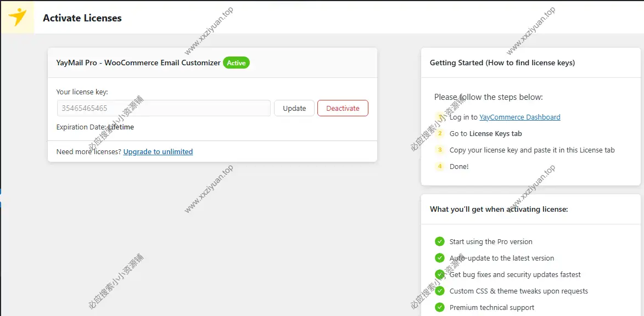Click the Lifetime expiration date text

coord(121,127)
